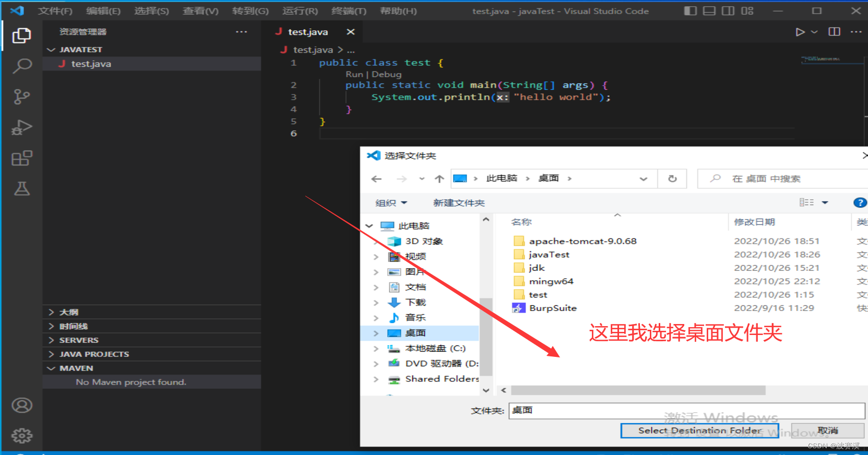
Task: Select the mingw64 folder
Action: 551,281
